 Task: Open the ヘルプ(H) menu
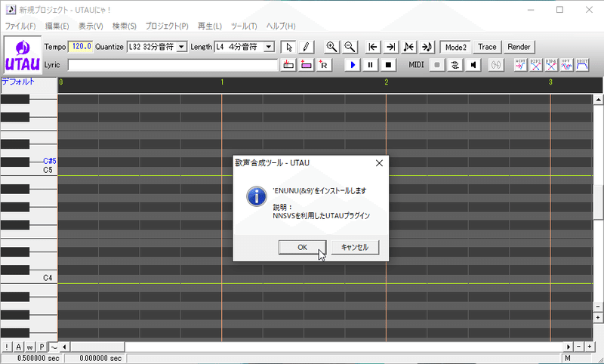point(281,26)
